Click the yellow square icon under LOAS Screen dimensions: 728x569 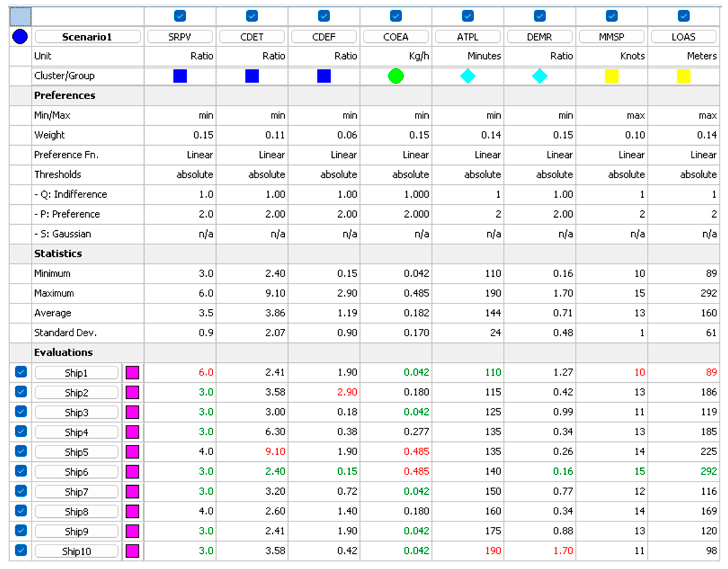[x=684, y=76]
